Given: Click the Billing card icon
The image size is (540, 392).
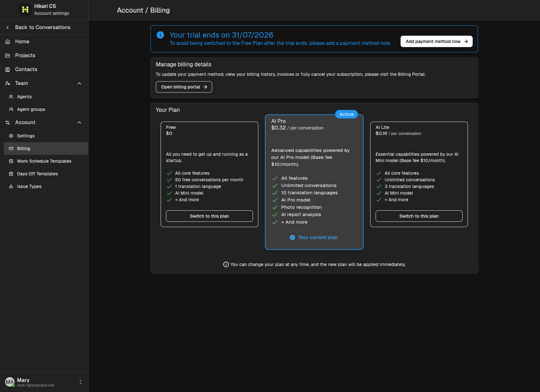Looking at the screenshot, I should tap(11, 148).
